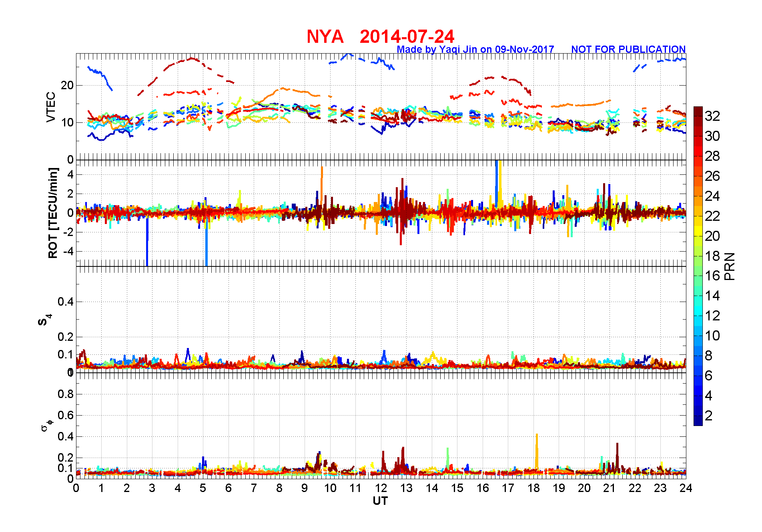Click the dark red sigma-phi spike near 21 UT
This screenshot has width=762, height=532.
(x=617, y=456)
